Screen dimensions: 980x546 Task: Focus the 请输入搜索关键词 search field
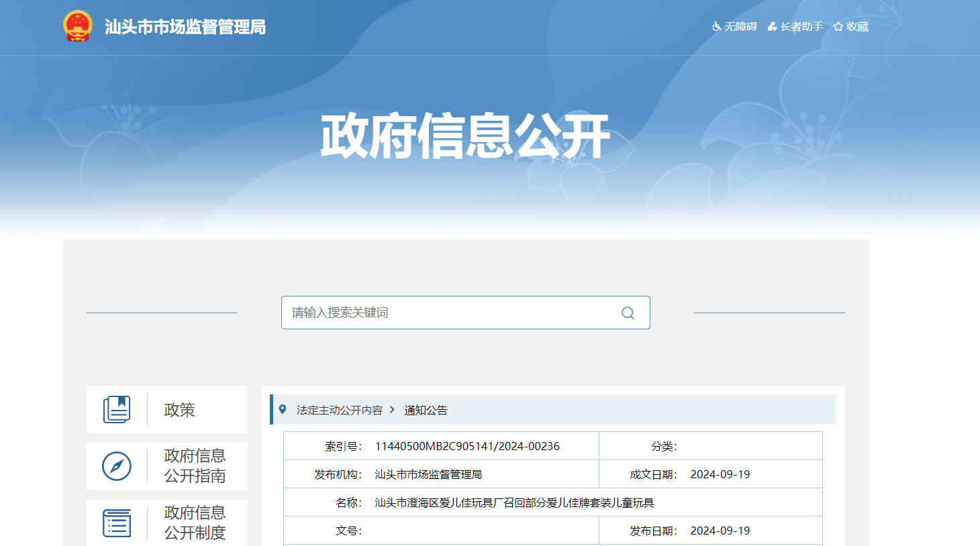(x=450, y=313)
